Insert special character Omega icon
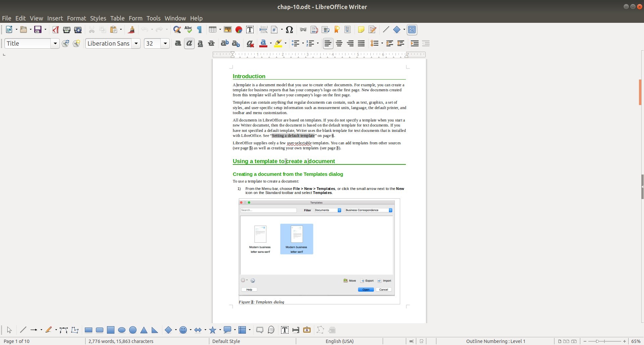Screen dimensions: 644x345 click(289, 30)
